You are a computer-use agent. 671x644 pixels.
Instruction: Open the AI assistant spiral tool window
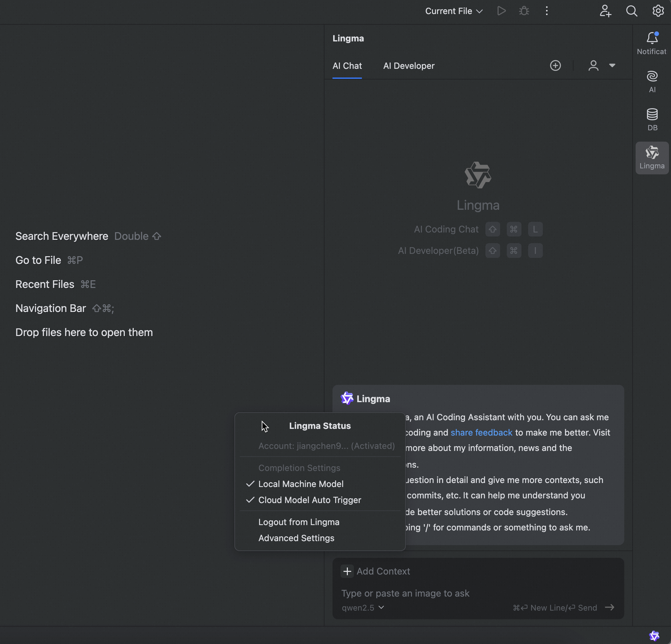click(x=652, y=82)
